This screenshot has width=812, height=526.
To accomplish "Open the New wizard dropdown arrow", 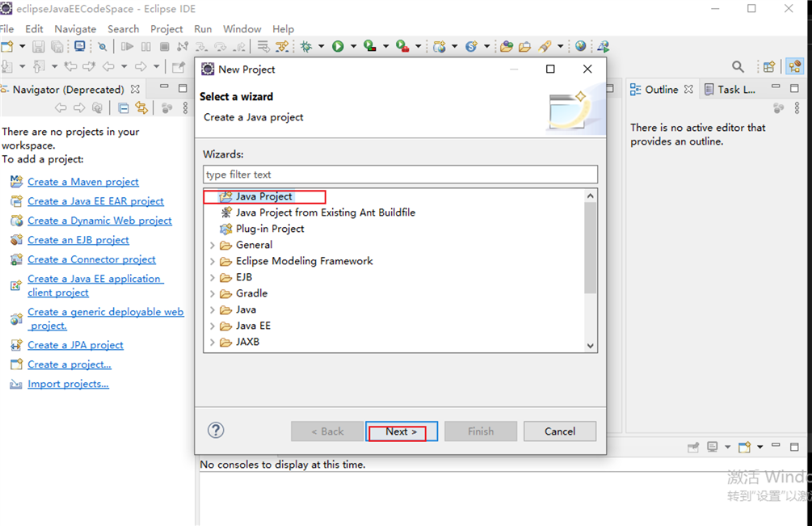I will click(x=23, y=47).
